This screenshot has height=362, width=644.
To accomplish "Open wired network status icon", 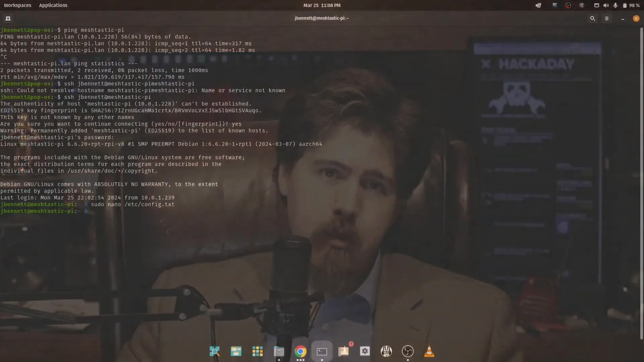I will (x=597, y=5).
